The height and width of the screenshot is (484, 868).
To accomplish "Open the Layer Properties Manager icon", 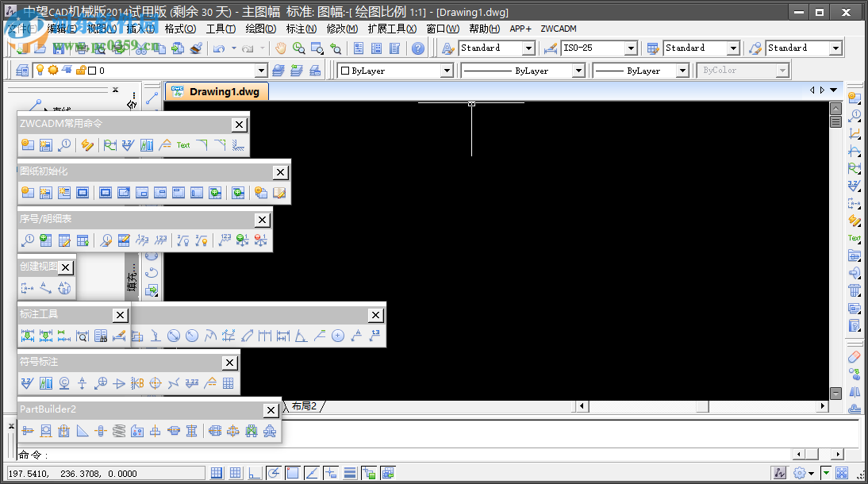I will (22, 71).
